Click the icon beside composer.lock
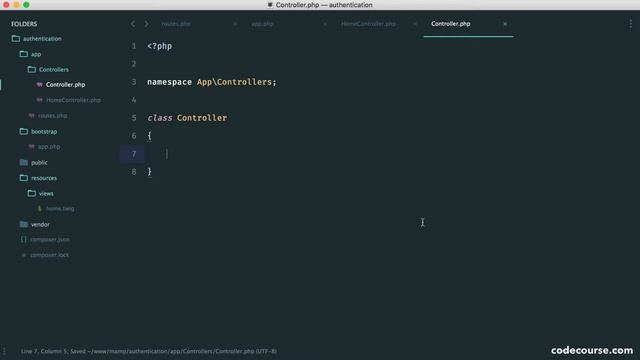 24,255
